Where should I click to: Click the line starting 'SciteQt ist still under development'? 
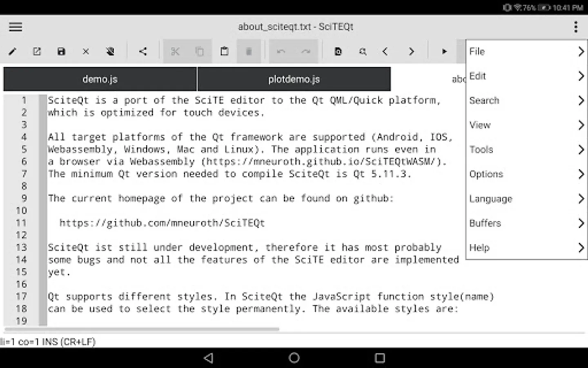coord(245,247)
